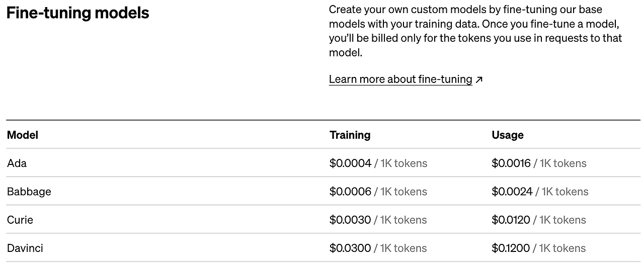Click the description paragraph about custom models

pos(476,31)
